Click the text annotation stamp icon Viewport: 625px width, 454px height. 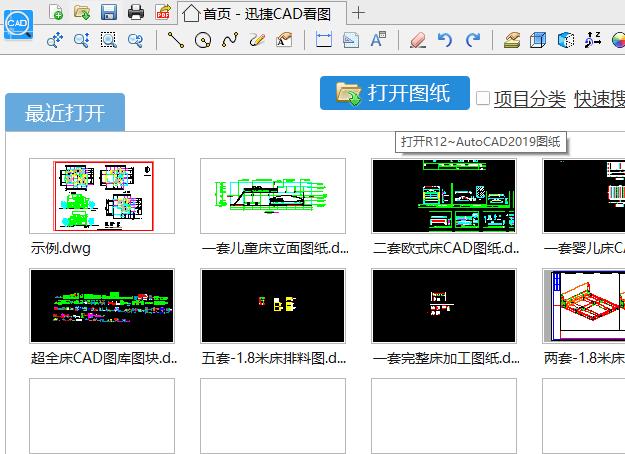[x=284, y=40]
